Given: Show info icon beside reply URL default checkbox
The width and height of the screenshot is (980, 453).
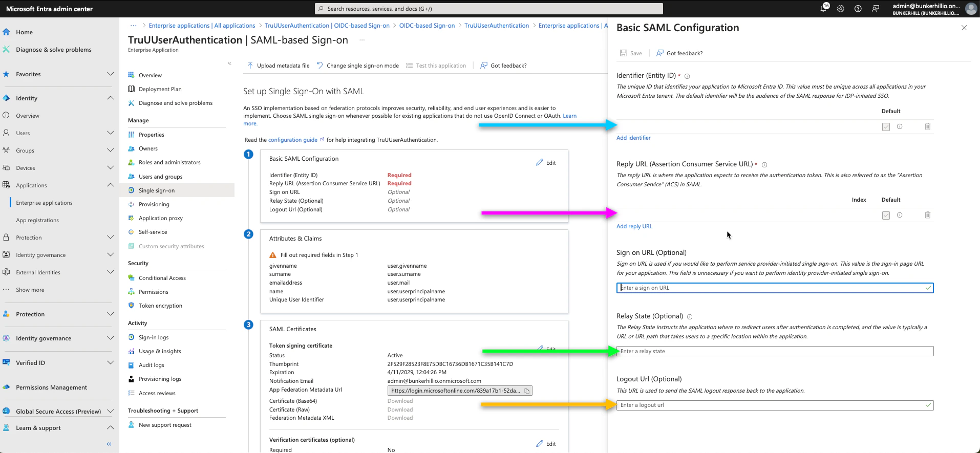Looking at the screenshot, I should pos(900,215).
